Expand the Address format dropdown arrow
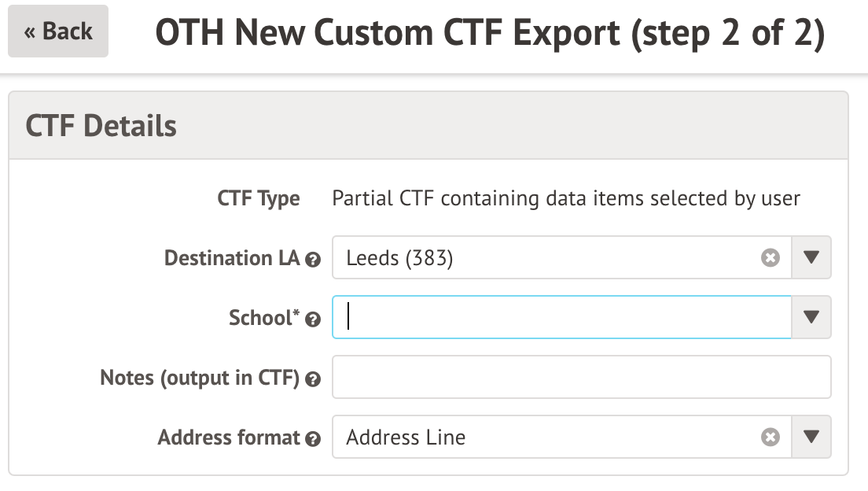The height and width of the screenshot is (491, 868). pos(811,437)
